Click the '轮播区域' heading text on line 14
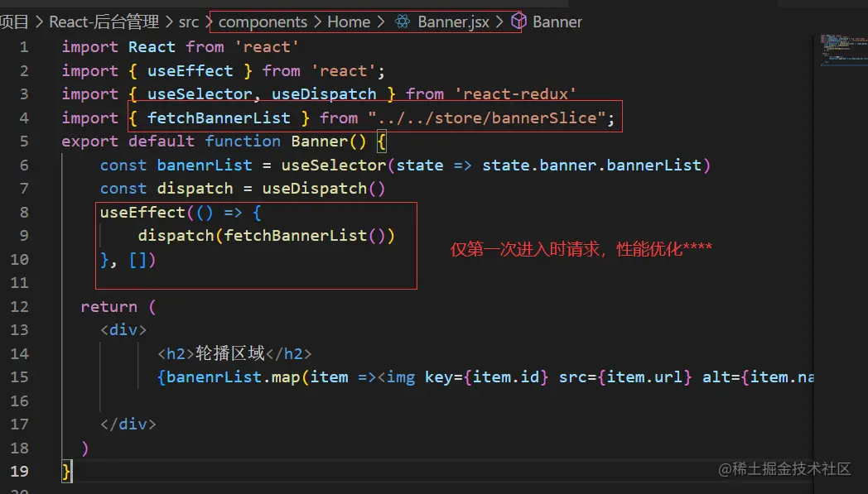 (x=229, y=353)
